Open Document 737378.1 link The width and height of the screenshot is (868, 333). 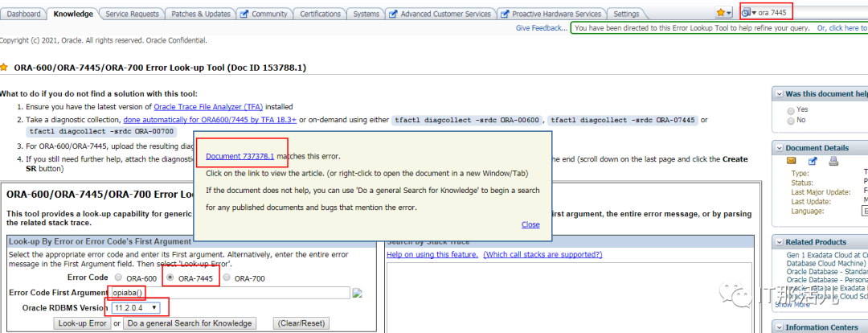240,156
